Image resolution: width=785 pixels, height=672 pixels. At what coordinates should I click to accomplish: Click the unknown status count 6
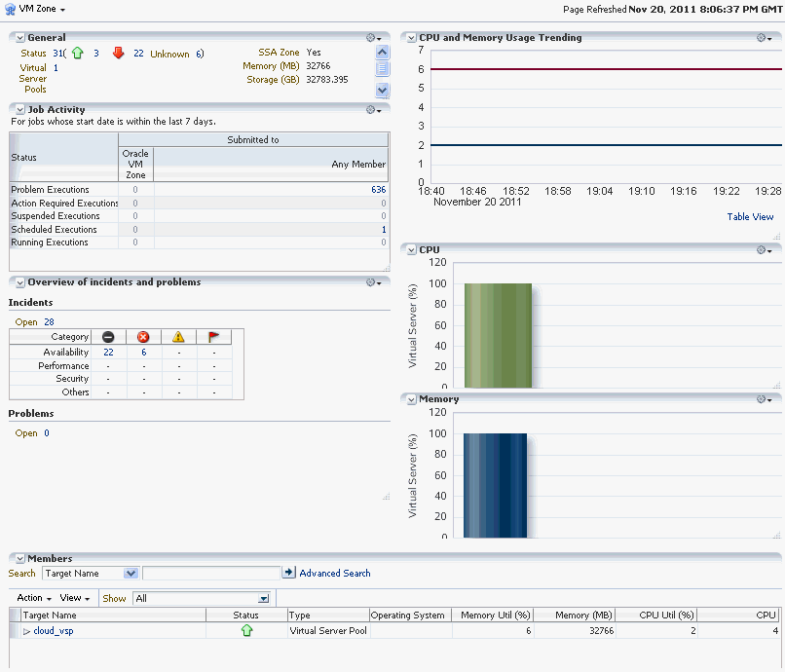[200, 54]
